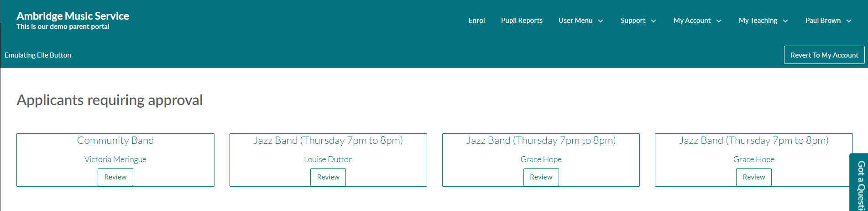Review Victoria Meringue's Community Band application
Viewport: 868px width, 211px height.
click(115, 177)
